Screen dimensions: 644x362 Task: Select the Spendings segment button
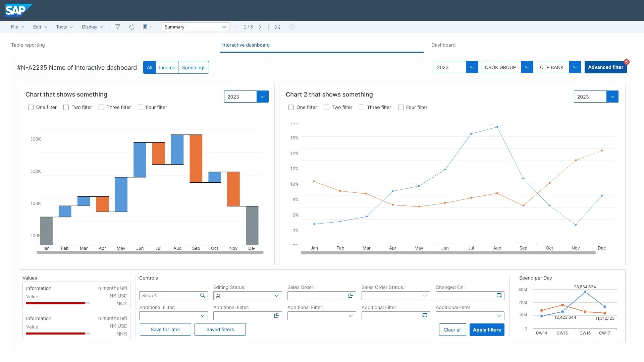click(194, 67)
